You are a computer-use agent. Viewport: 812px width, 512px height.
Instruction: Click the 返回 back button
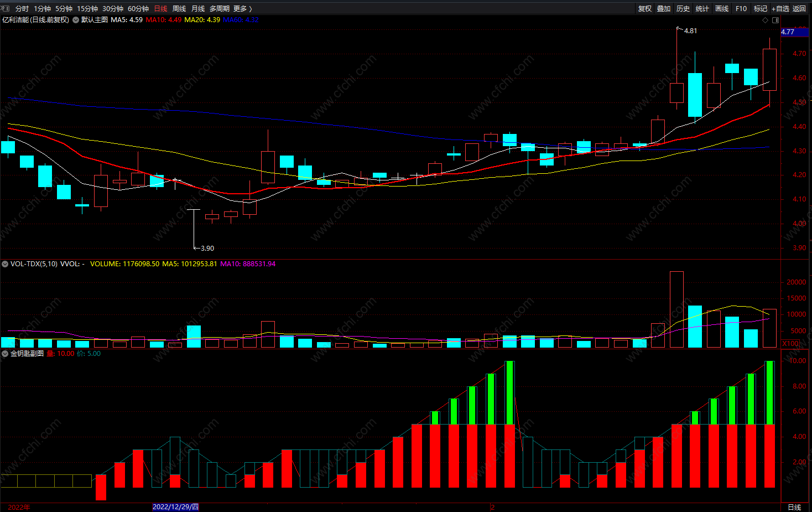pos(799,9)
